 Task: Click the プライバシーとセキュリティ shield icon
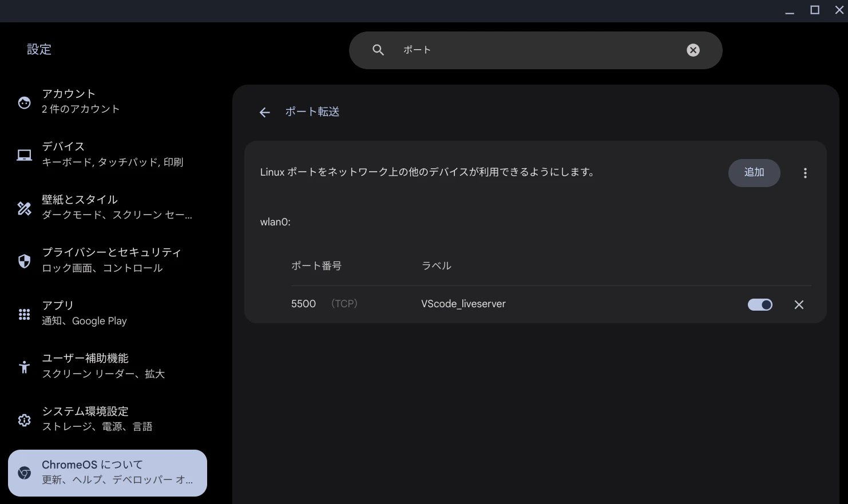pos(24,261)
